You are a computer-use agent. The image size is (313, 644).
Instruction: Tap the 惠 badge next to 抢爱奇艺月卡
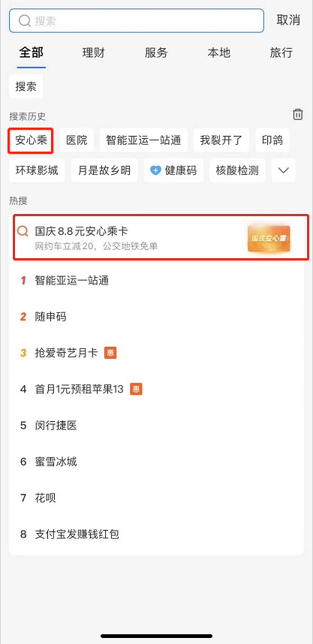[x=110, y=352]
